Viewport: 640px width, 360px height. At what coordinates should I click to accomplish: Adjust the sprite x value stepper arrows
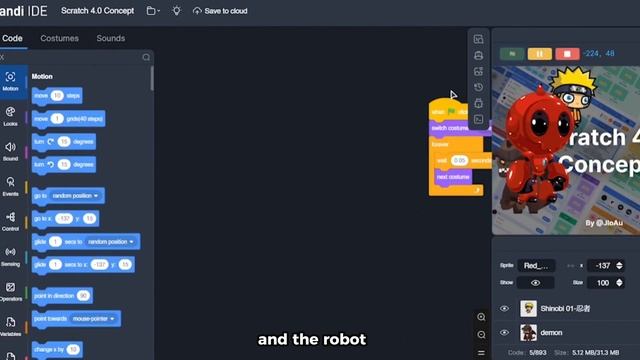click(619, 266)
